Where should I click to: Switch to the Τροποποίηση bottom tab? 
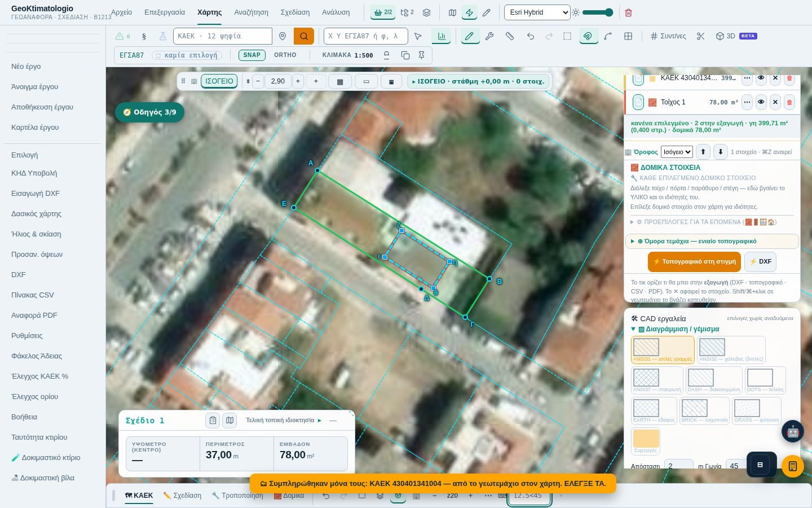click(x=237, y=496)
